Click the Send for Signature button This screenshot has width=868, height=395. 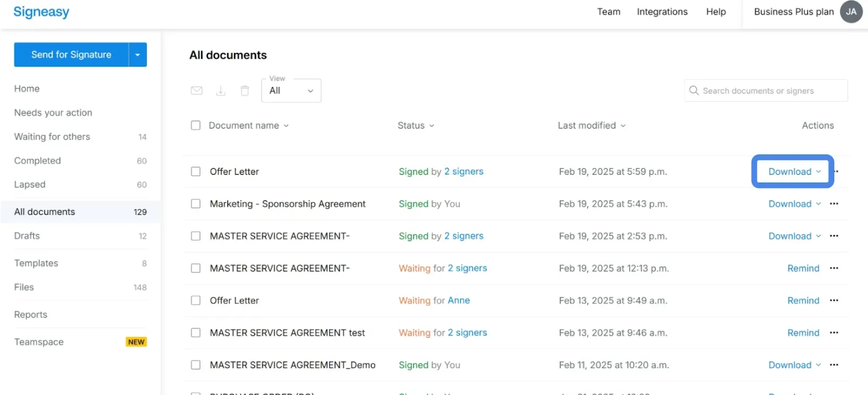pyautogui.click(x=71, y=55)
